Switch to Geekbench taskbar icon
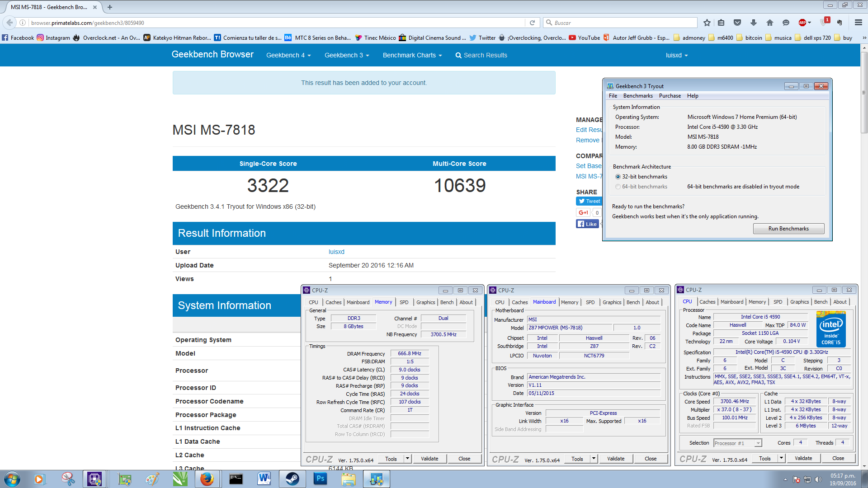Image resolution: width=868 pixels, height=488 pixels. pos(377,479)
